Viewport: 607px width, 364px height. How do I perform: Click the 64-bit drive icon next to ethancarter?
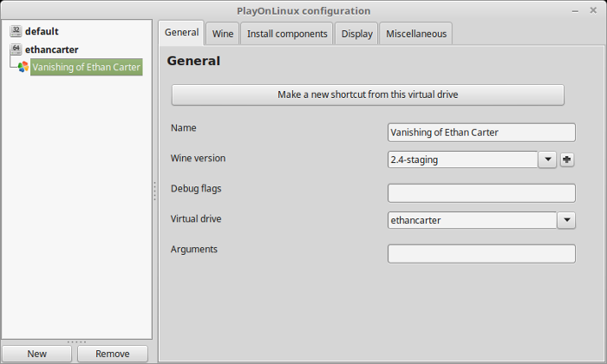[16, 49]
